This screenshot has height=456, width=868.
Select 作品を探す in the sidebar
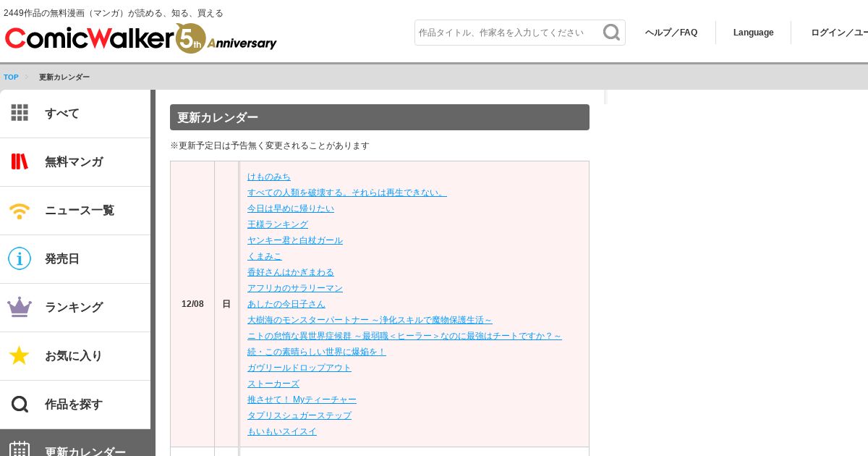pos(75,405)
